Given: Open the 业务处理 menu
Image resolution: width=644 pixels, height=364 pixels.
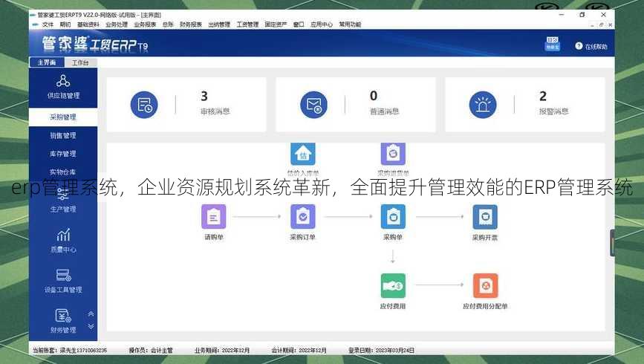Looking at the screenshot, I should click(x=117, y=25).
